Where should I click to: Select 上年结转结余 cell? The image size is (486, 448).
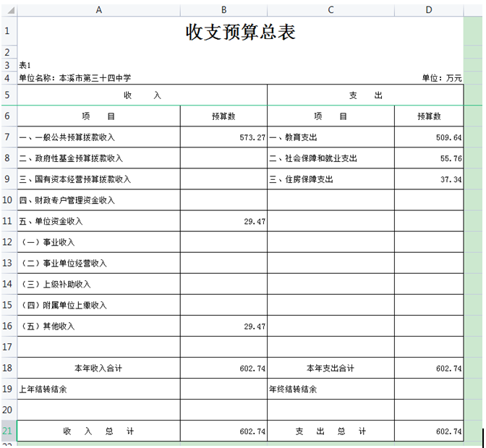(x=98, y=389)
